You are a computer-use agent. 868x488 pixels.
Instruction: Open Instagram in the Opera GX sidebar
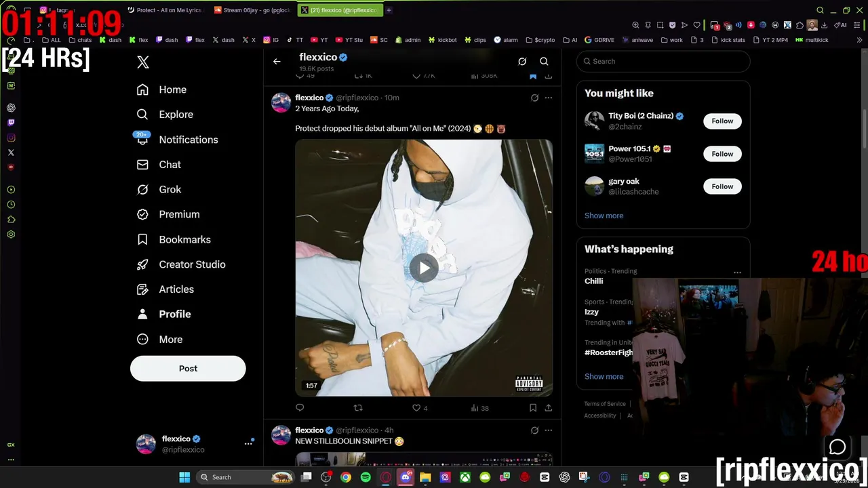(x=11, y=138)
